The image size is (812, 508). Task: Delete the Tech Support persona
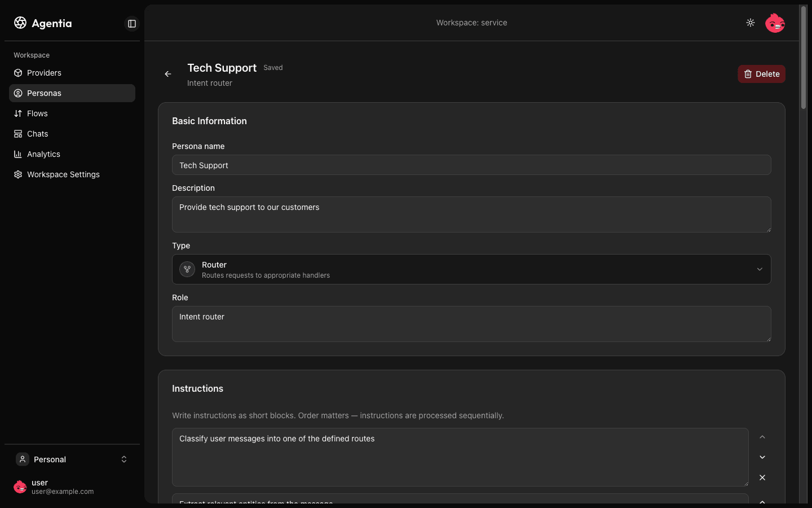pos(761,74)
